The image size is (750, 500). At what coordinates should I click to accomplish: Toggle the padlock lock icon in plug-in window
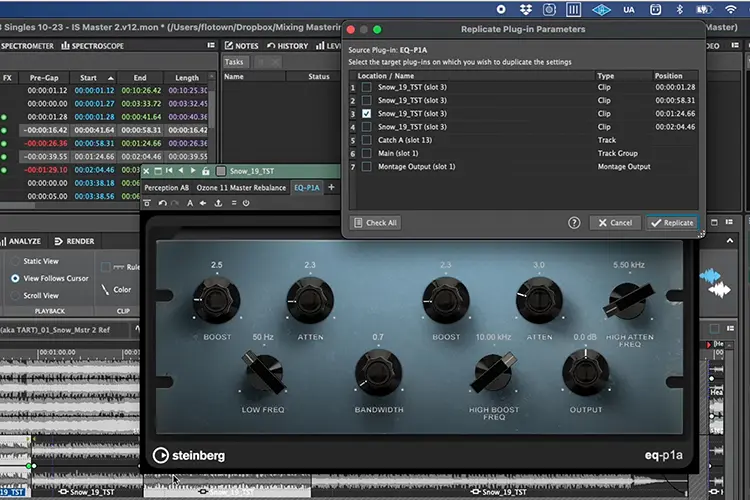[x=206, y=171]
